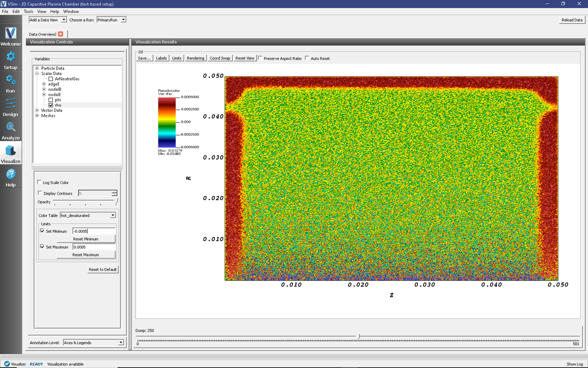
Task: Click the Dump timeline slider handle
Action: (359, 336)
